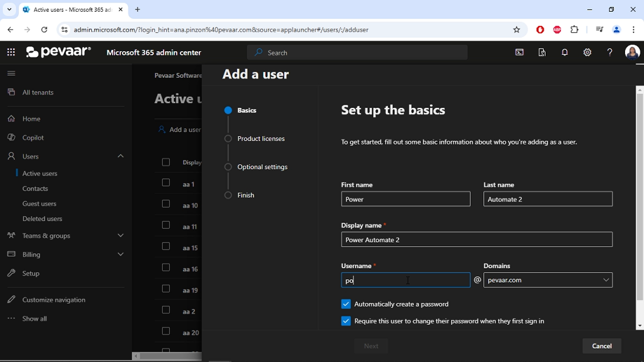The height and width of the screenshot is (362, 644).
Task: Open a new browser tab
Action: (138, 9)
